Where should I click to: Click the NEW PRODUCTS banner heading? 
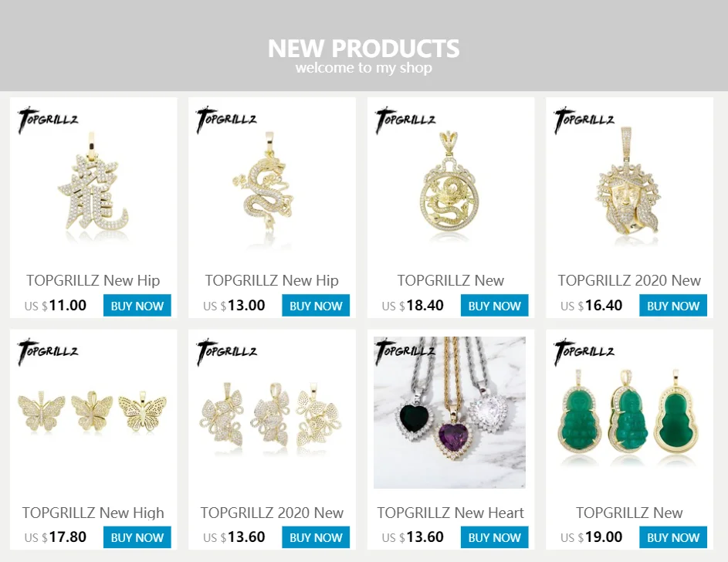click(x=364, y=49)
